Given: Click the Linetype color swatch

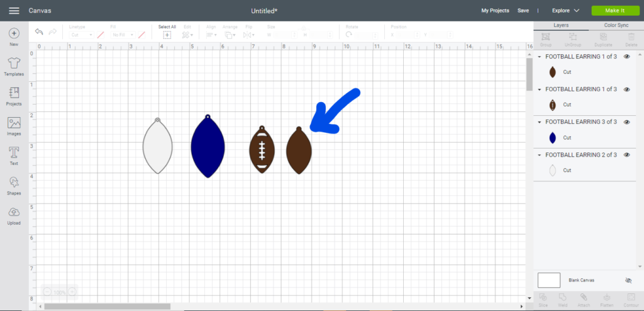Looking at the screenshot, I should pos(101,35).
